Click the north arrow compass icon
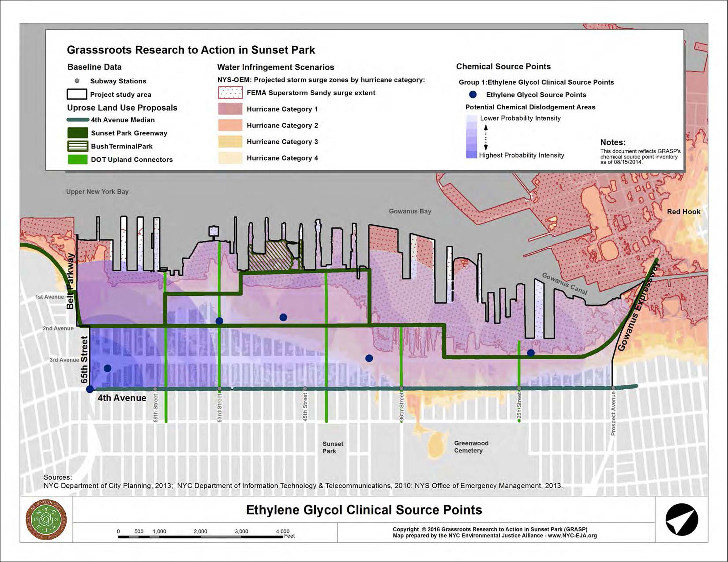The height and width of the screenshot is (562, 728). (x=682, y=519)
